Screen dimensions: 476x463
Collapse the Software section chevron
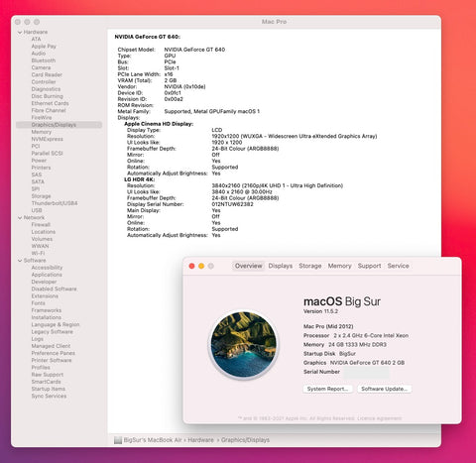[x=20, y=261]
